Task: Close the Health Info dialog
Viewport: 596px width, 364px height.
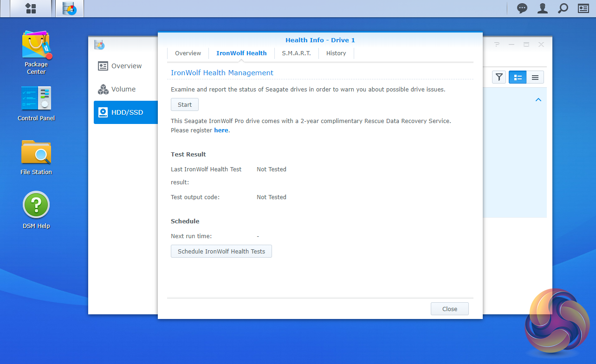Action: click(450, 309)
